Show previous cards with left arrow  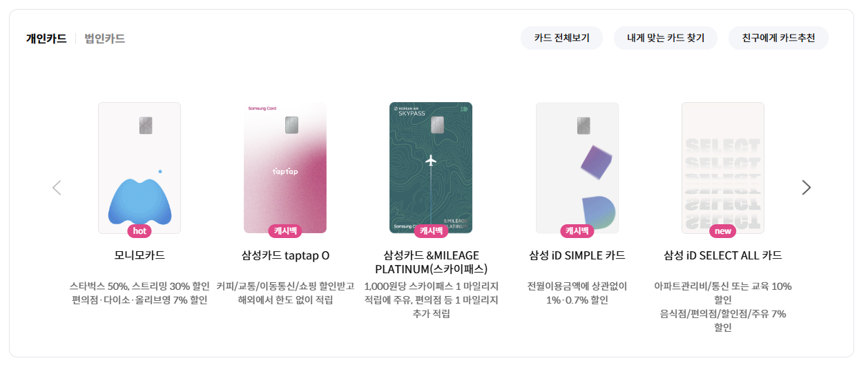(x=57, y=188)
